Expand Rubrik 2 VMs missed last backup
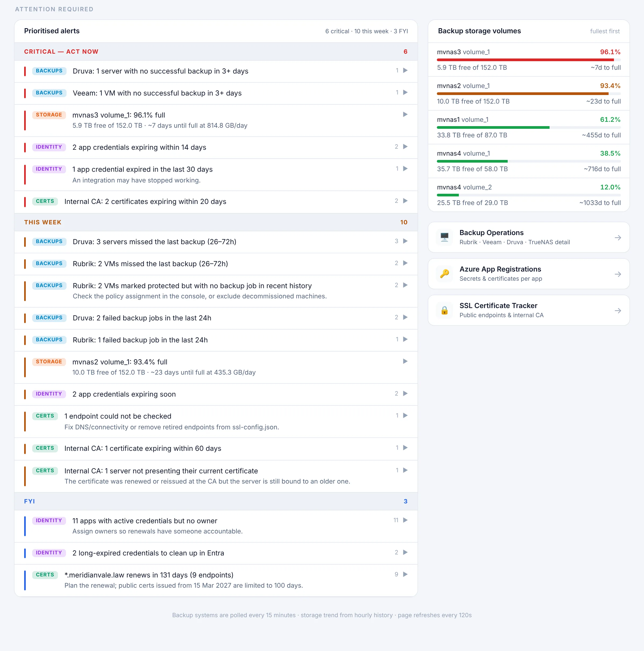Viewport: 644px width, 651px height. (405, 263)
